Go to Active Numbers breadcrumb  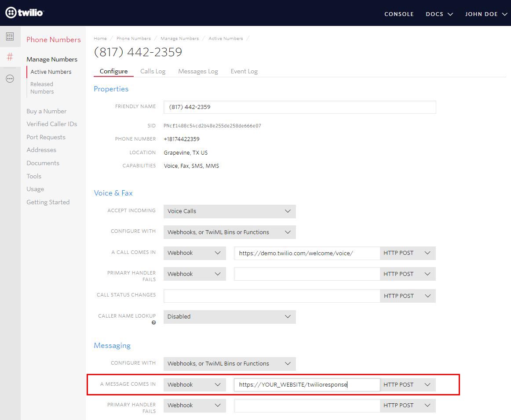[x=226, y=38]
